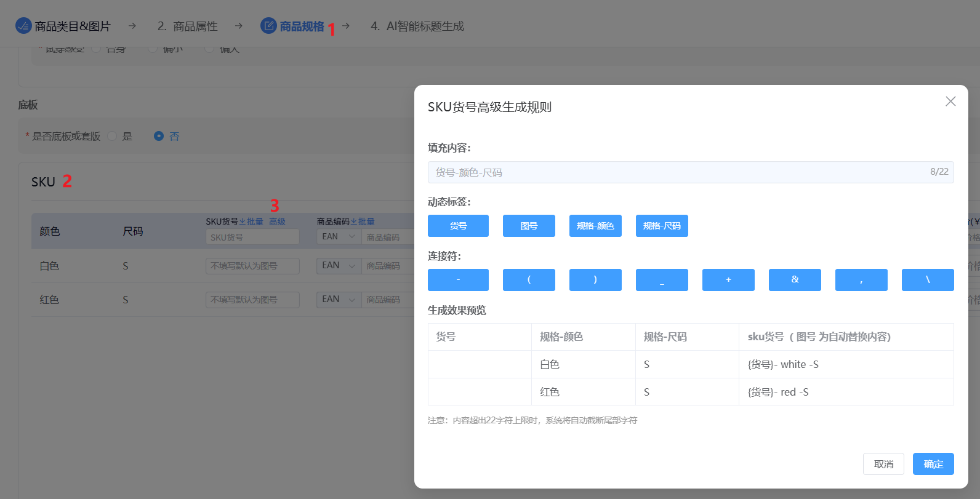Image resolution: width=980 pixels, height=499 pixels.
Task: Add the 规格-尺码 dynamic tag
Action: pos(662,226)
